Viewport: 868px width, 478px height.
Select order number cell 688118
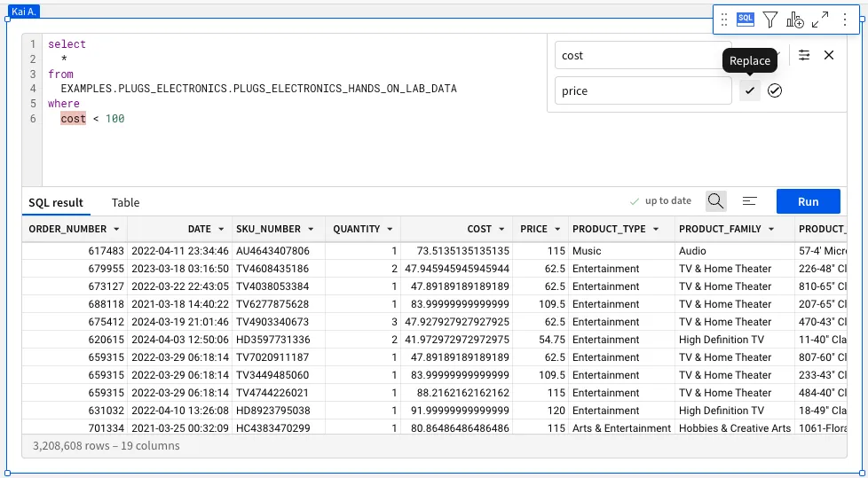tap(75, 303)
